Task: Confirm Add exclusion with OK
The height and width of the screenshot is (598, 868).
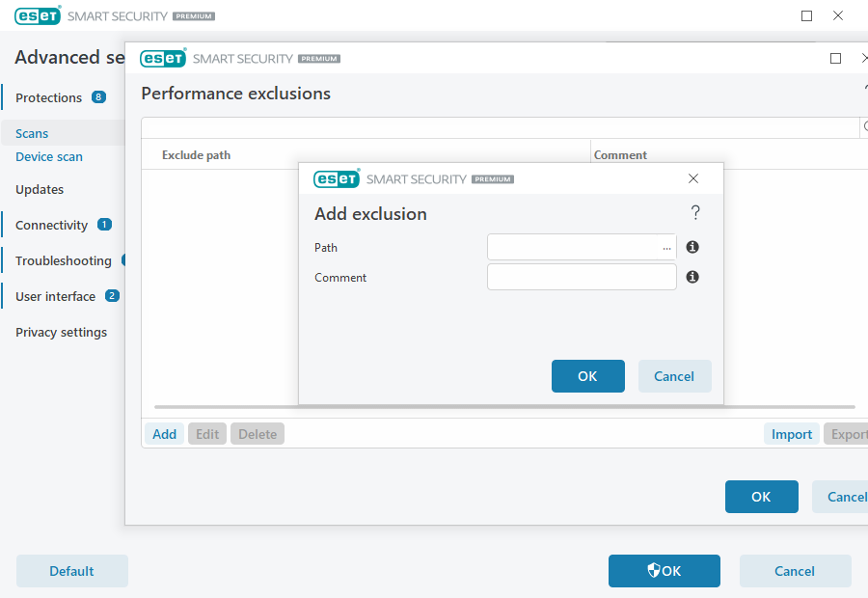Action: pyautogui.click(x=588, y=376)
